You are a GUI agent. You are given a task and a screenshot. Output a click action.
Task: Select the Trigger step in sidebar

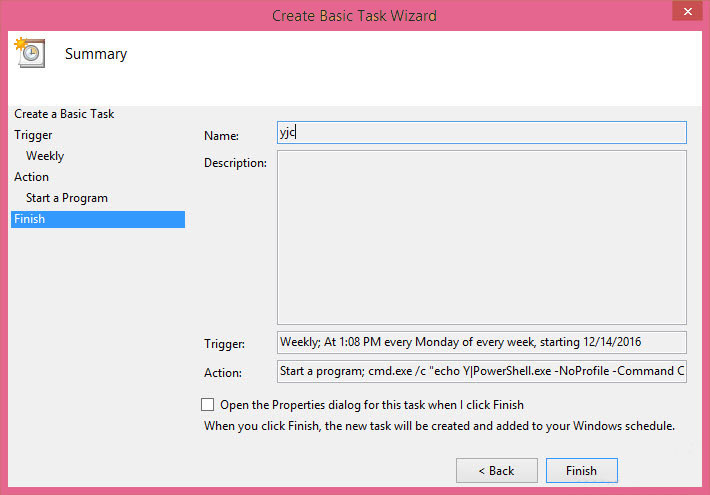tap(33, 135)
